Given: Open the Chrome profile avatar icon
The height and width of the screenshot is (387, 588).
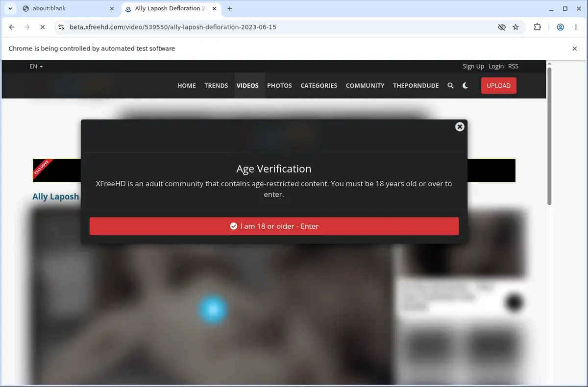Looking at the screenshot, I should (560, 27).
